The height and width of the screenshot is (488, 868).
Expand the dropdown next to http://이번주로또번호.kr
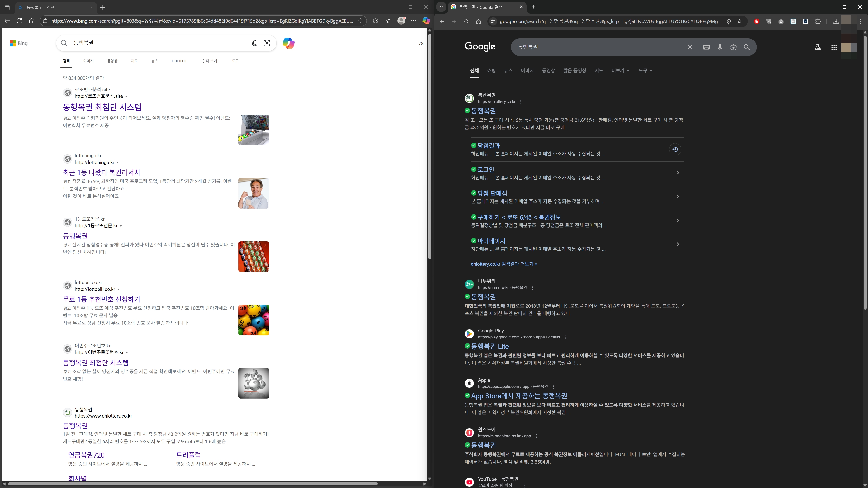coord(127,353)
